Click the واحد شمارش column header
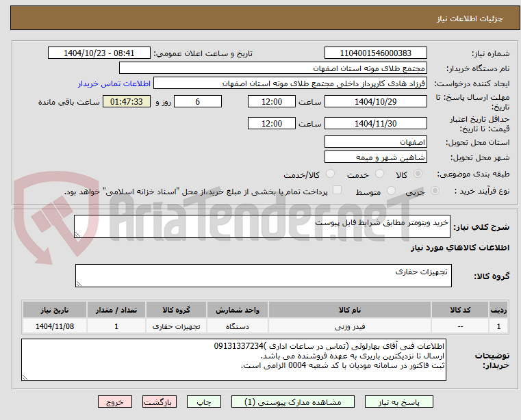Screen dimensions: 521x420 tap(238, 310)
